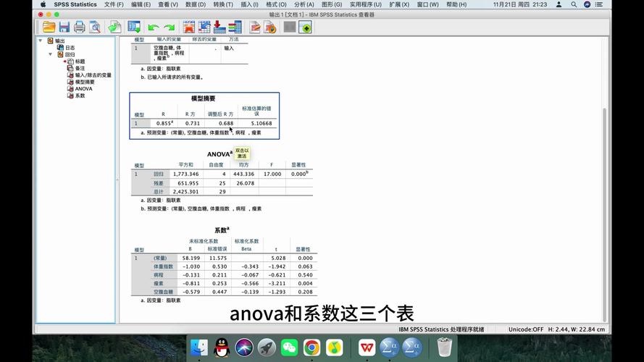Click the gray square toolbar icon
Screen dimensions: 644x362
click(x=290, y=27)
